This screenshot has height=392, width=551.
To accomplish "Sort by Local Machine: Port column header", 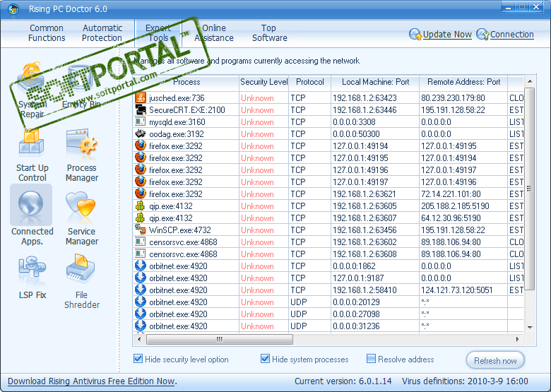I will click(375, 82).
